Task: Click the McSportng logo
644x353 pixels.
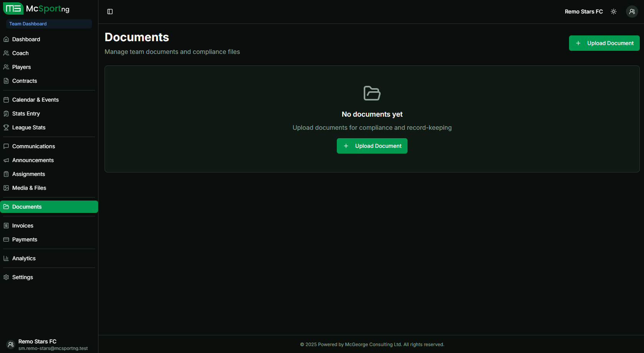Action: [37, 8]
